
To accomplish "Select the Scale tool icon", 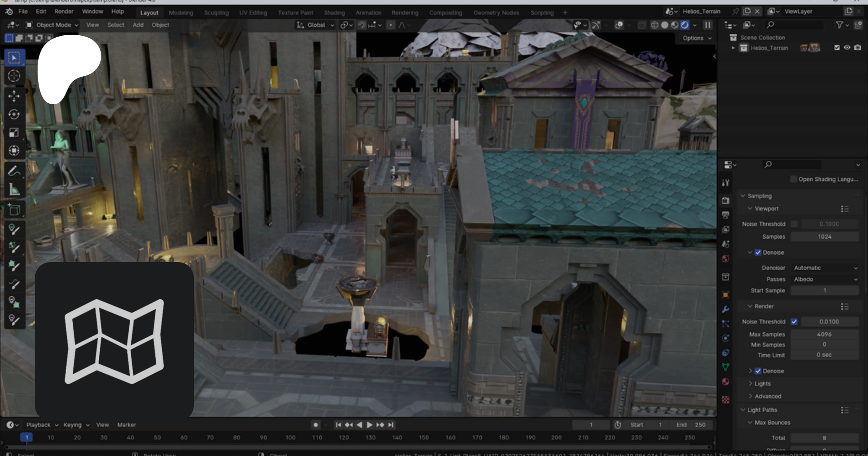I will coord(14,132).
